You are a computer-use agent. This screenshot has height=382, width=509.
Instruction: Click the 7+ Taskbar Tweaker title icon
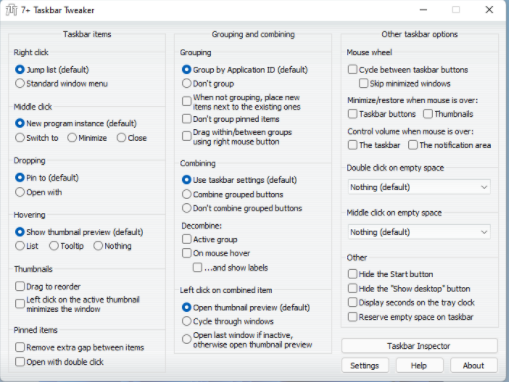(x=11, y=10)
